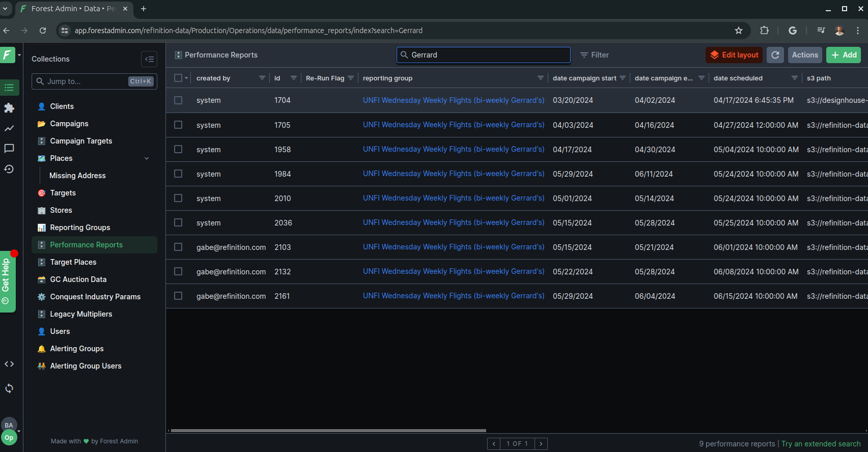Open the Re-Run Flag column filter menu
Screen dimensions: 868x452
click(351, 78)
